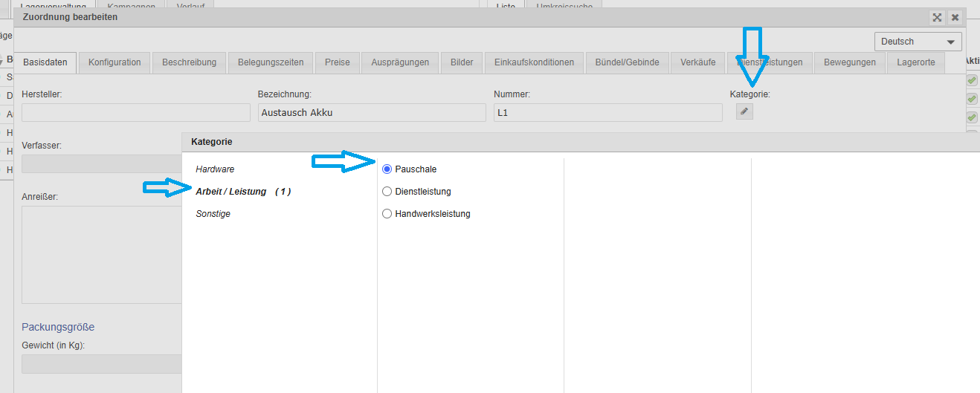
Task: Pick the Handwerksleistung radio option
Action: pos(387,214)
